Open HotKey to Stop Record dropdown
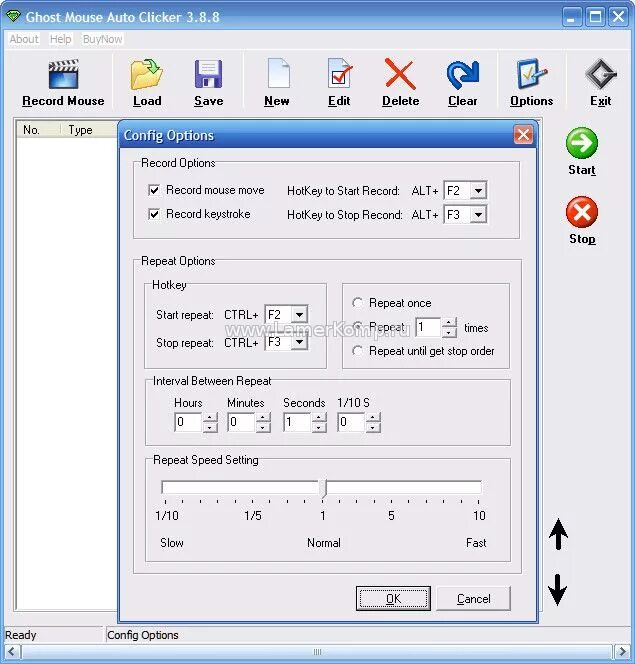635x664 pixels. 478,215
